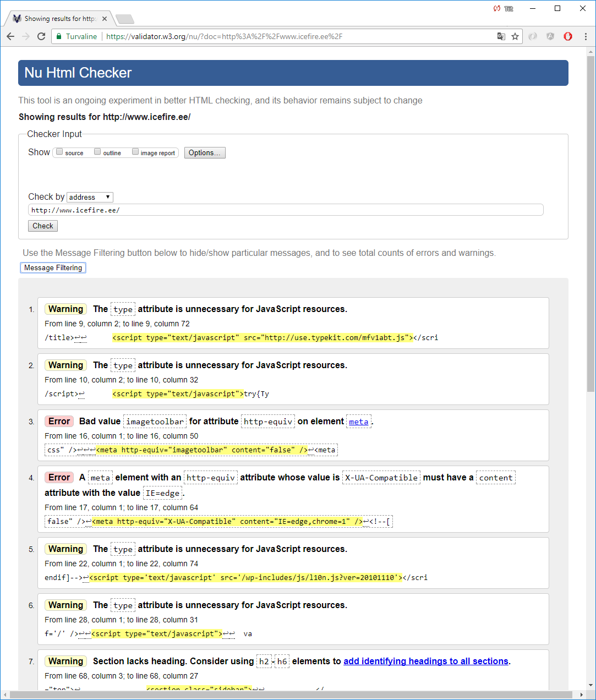Check the image report checkbox
Viewport: 596px width, 700px height.
tap(135, 152)
